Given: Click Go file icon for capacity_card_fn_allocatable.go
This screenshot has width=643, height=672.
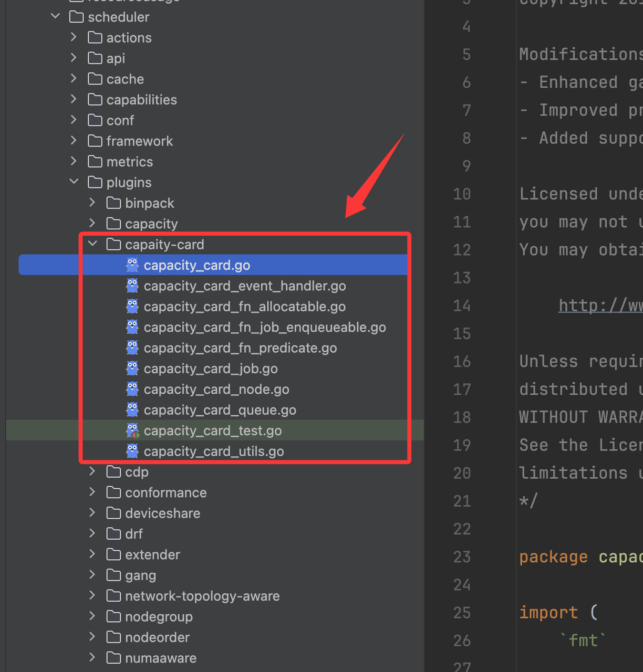Looking at the screenshot, I should click(x=132, y=307).
